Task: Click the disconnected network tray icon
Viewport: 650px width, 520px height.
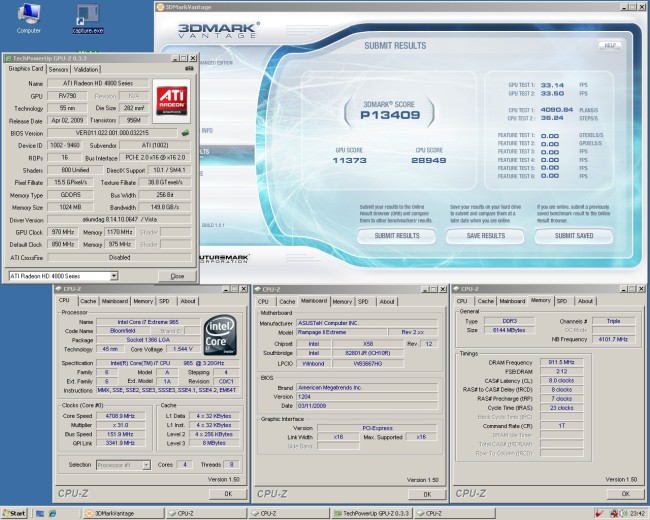Action: (614, 514)
